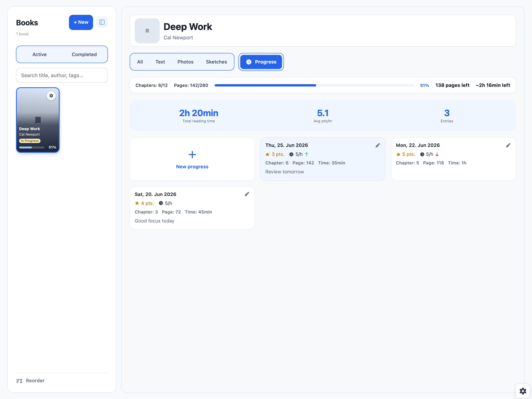Viewport: 532px width, 399px height.
Task: Click clock icon in Mon, 22. Jun entry
Action: click(x=422, y=154)
